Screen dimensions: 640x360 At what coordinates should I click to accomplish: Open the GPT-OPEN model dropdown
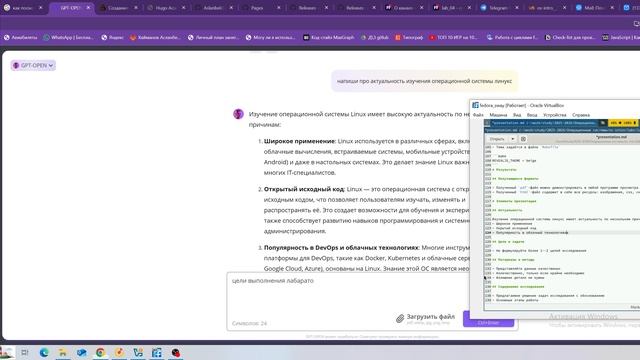33,65
